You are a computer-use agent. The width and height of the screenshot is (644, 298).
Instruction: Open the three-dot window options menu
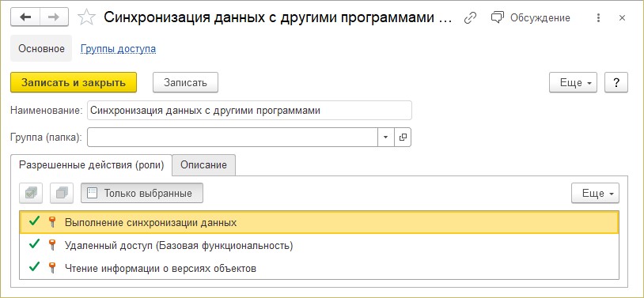(x=598, y=17)
